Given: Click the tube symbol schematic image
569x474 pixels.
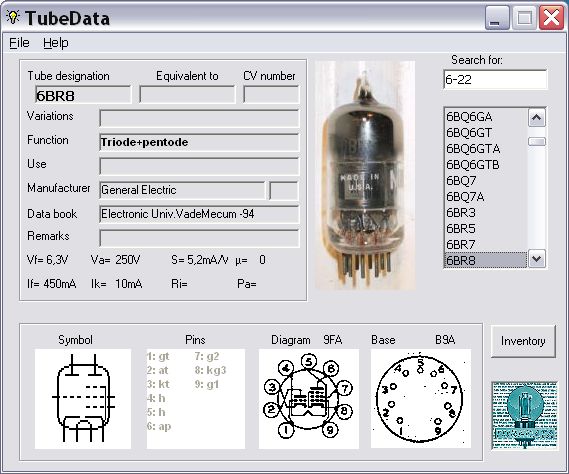Looking at the screenshot, I should coord(83,399).
